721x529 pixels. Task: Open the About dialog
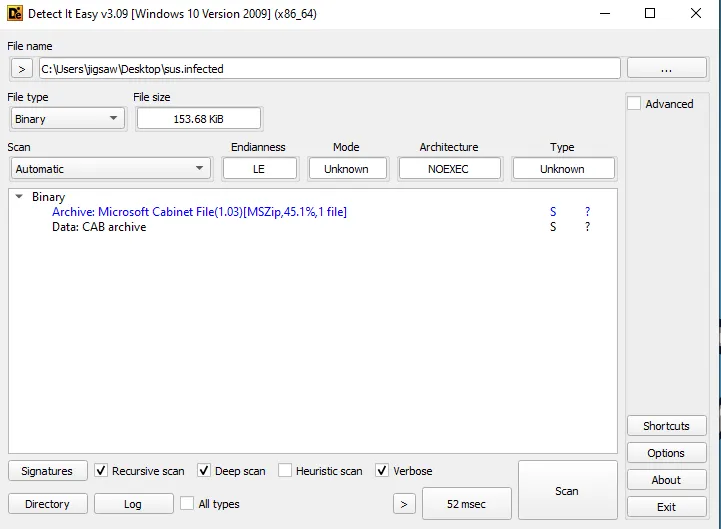coord(666,480)
